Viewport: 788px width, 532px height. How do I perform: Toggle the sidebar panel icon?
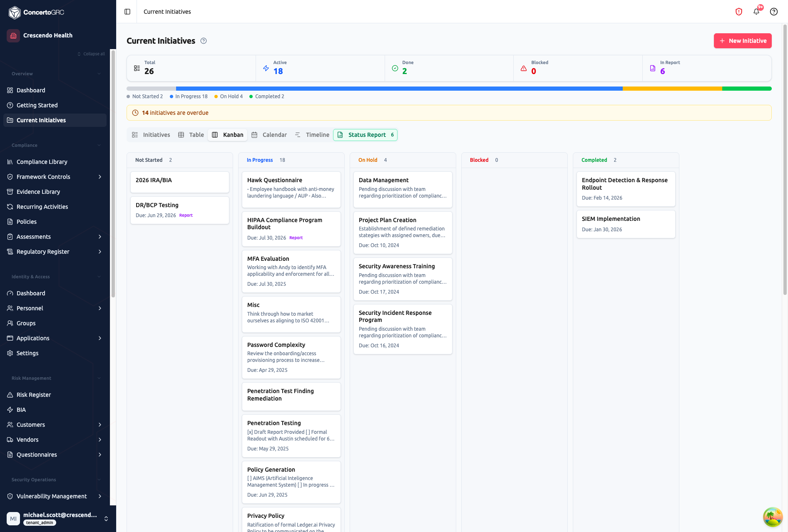click(x=127, y=12)
